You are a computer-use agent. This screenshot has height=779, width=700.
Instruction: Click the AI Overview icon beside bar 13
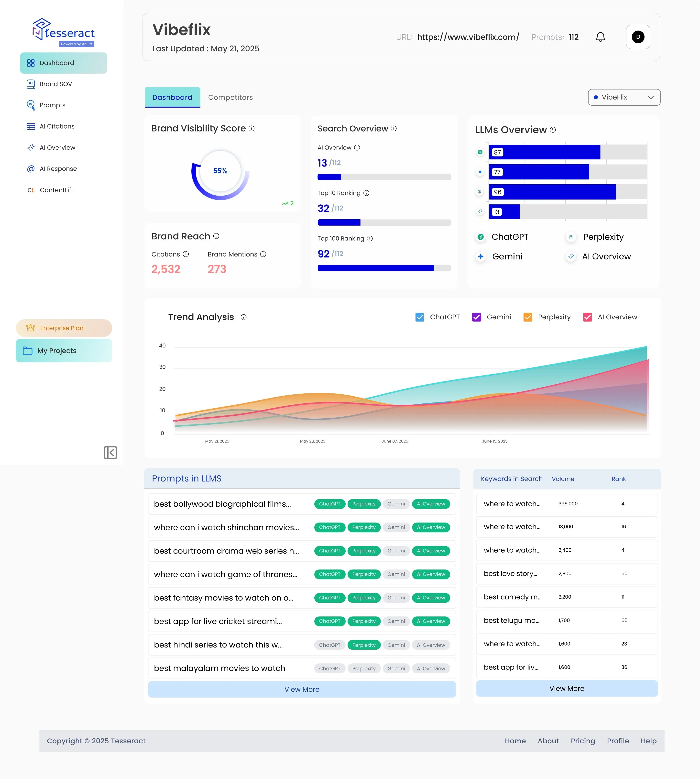click(480, 211)
